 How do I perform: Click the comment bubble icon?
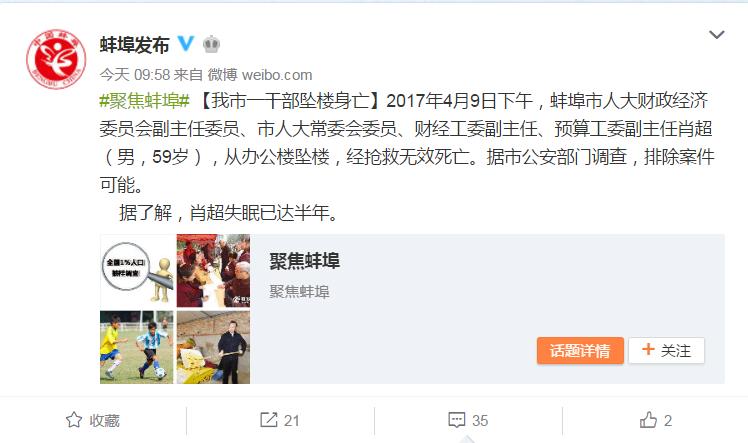pos(457,420)
